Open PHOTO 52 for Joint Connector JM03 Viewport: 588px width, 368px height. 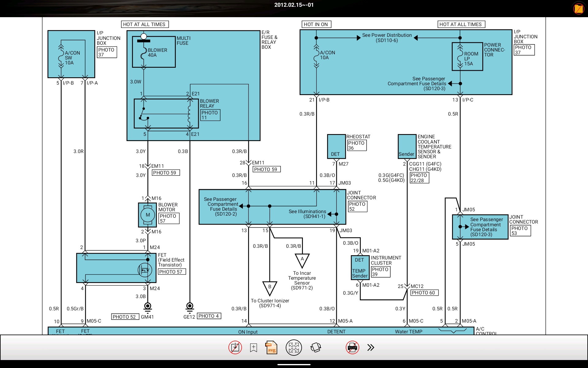point(357,206)
